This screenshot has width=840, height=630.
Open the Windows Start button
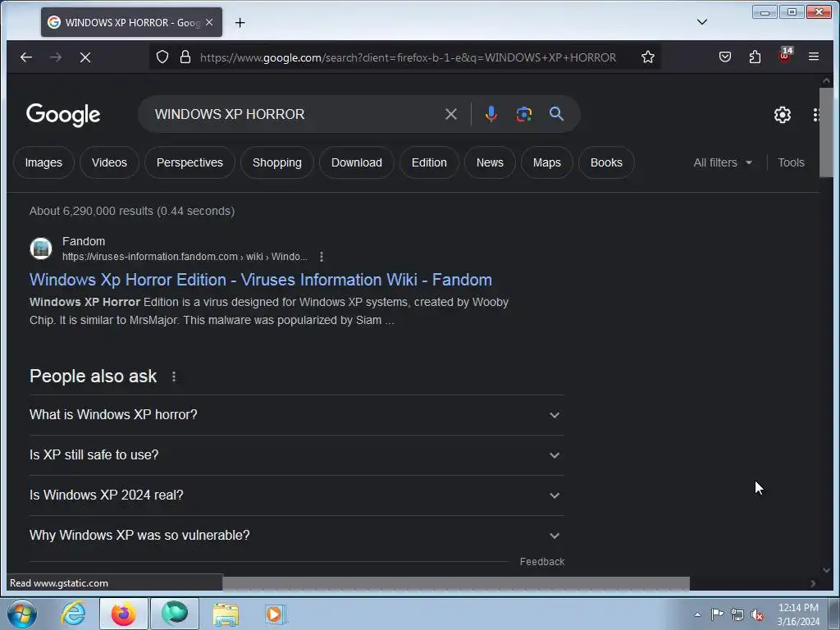coord(22,614)
